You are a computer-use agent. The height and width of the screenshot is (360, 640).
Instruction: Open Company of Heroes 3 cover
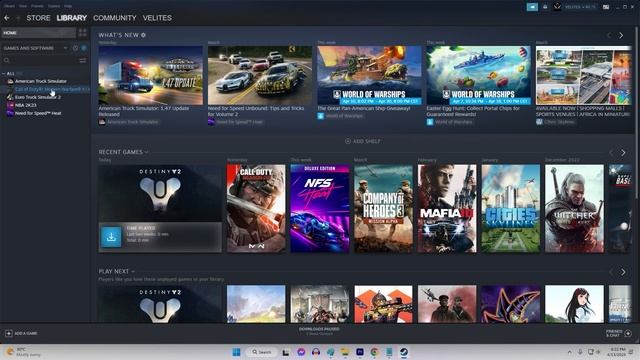pyautogui.click(x=383, y=208)
